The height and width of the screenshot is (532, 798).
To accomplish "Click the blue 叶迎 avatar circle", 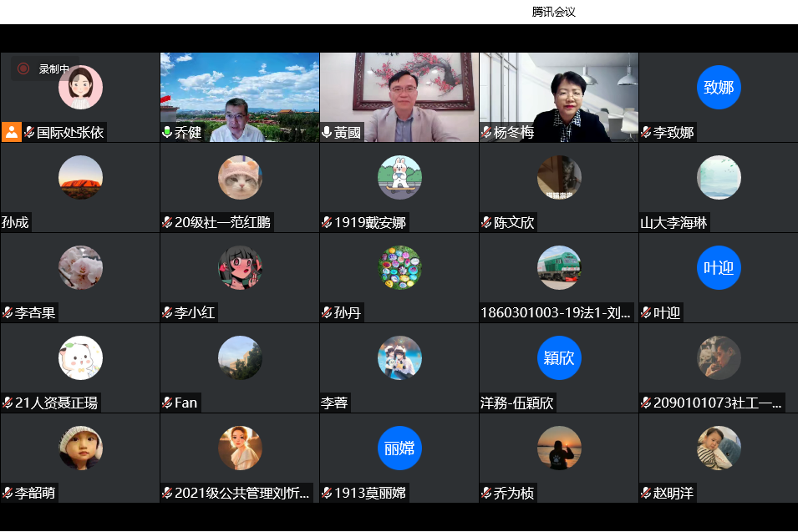I will tap(719, 268).
